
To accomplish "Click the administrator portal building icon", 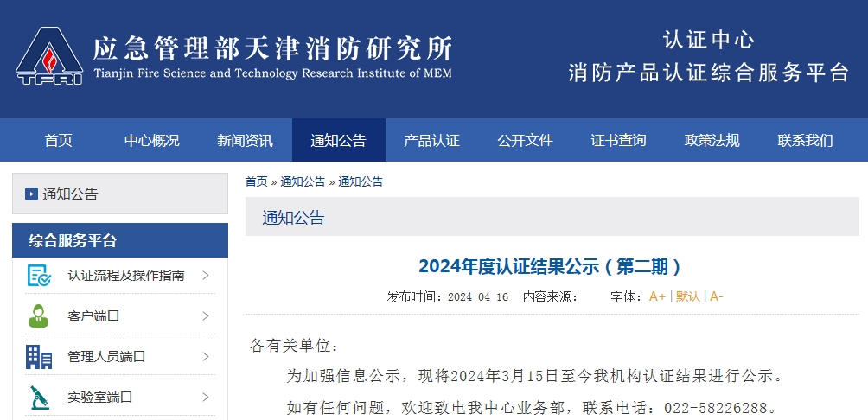I will click(39, 356).
